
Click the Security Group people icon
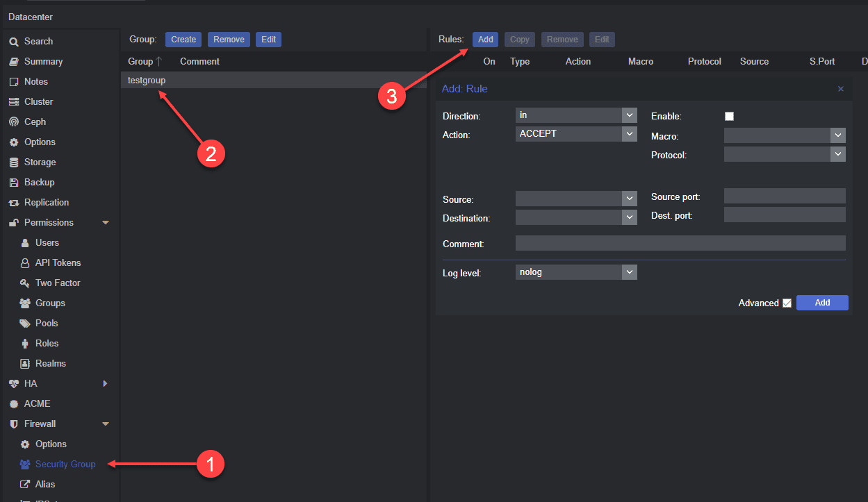25,465
